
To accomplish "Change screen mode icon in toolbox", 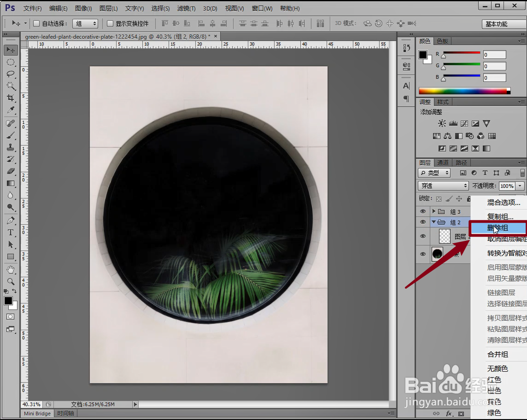I will (10, 330).
